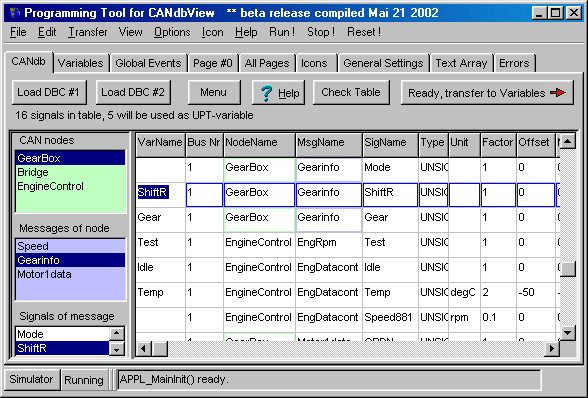588x398 pixels.
Task: Click table horizontal scrollbar left arrow
Action: [x=143, y=348]
